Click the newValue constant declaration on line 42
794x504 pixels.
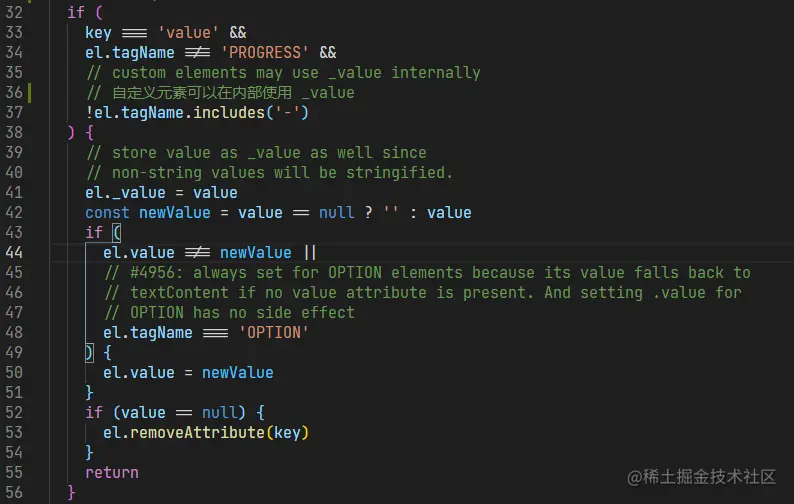(175, 213)
